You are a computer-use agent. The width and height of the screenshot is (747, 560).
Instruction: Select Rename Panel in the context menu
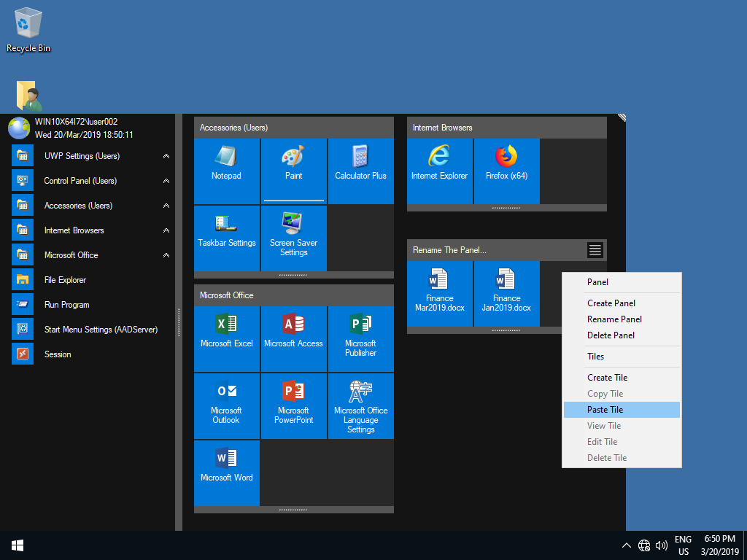click(614, 319)
